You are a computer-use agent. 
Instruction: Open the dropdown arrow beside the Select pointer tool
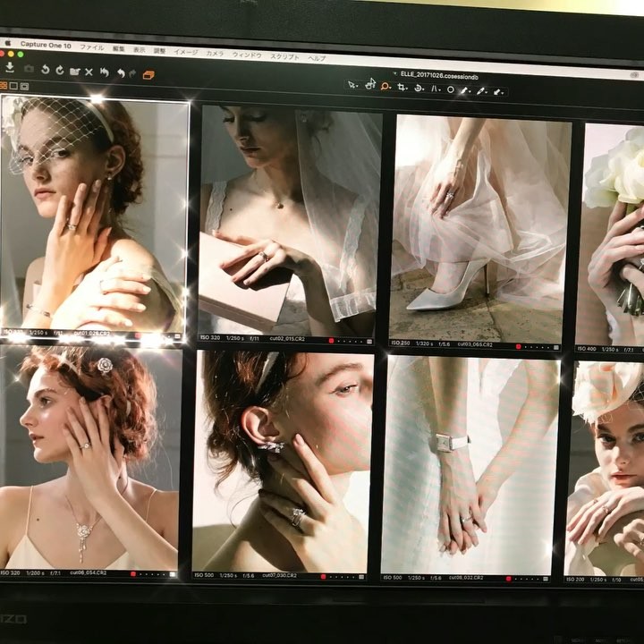[x=358, y=85]
